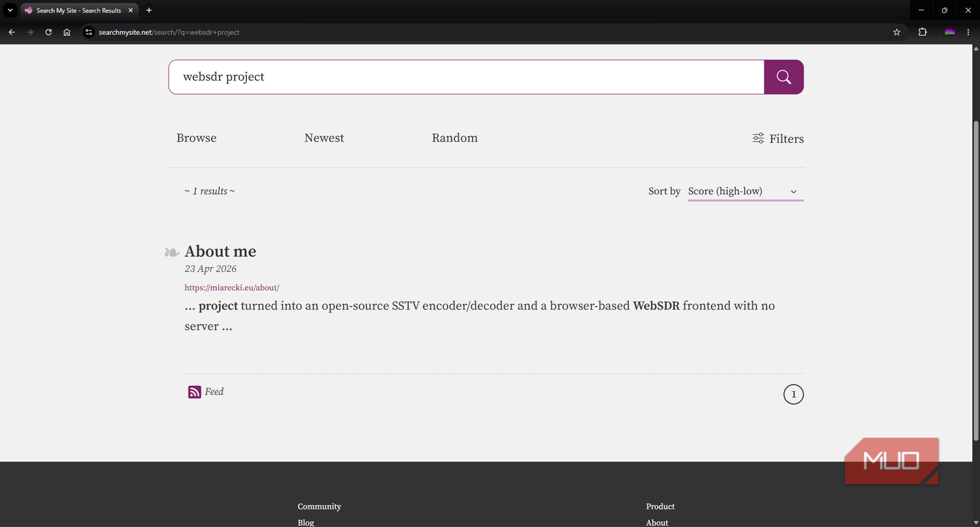The image size is (980, 527).
Task: Click the websdr project search field
Action: (466, 77)
